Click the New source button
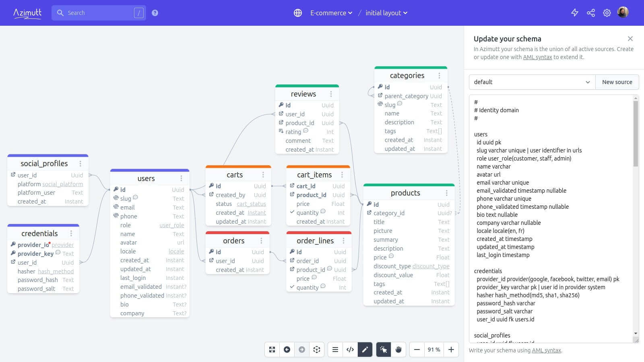The image size is (644, 362). click(x=617, y=82)
